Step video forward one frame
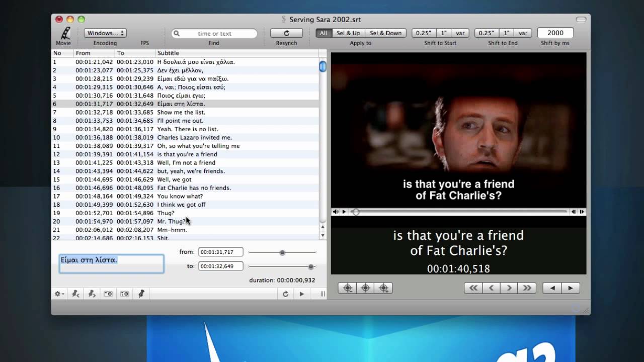This screenshot has height=362, width=644. [582, 212]
